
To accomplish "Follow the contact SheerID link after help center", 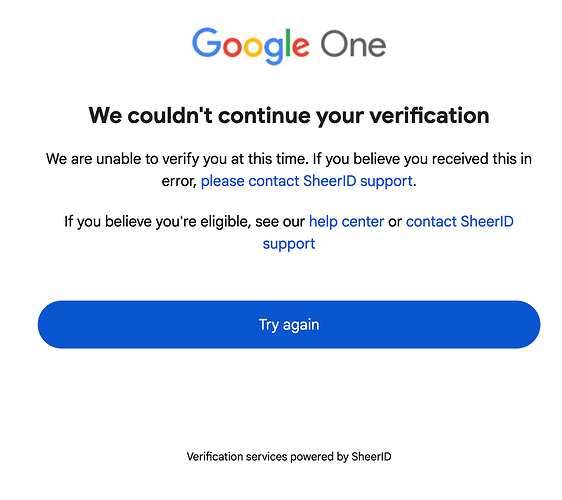I will click(459, 222).
